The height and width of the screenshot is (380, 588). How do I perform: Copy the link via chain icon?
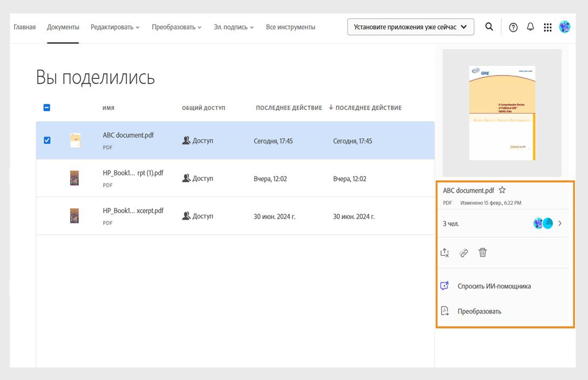463,253
